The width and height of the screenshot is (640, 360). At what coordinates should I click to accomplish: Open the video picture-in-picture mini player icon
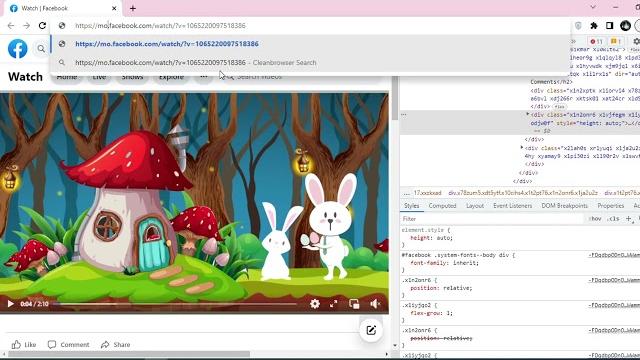(x=354, y=304)
